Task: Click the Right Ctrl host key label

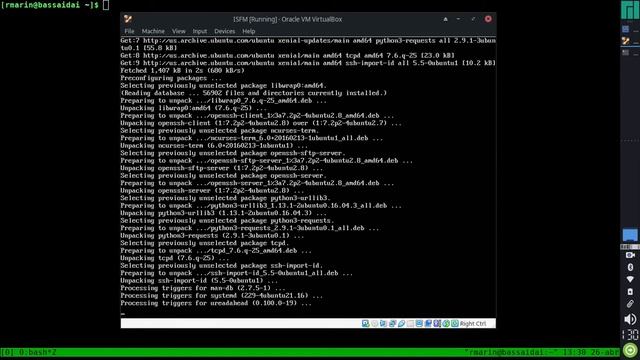Action: coord(473,324)
